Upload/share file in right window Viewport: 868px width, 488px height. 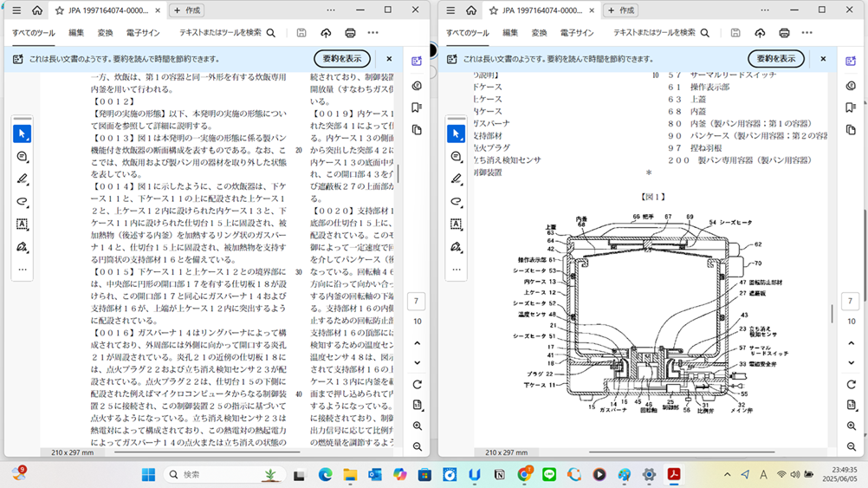pyautogui.click(x=760, y=33)
